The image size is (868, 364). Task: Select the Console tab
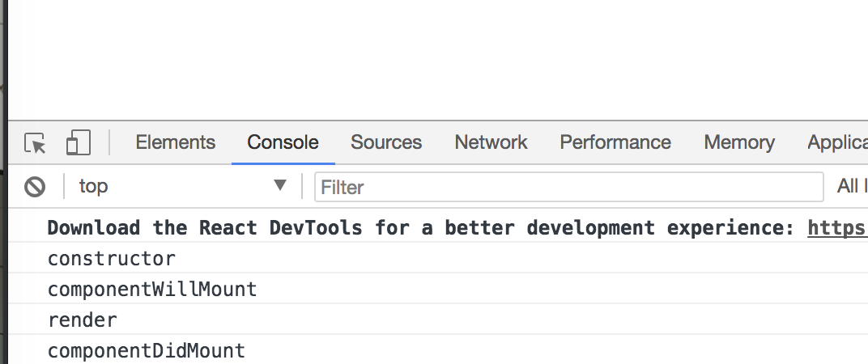[x=283, y=143]
